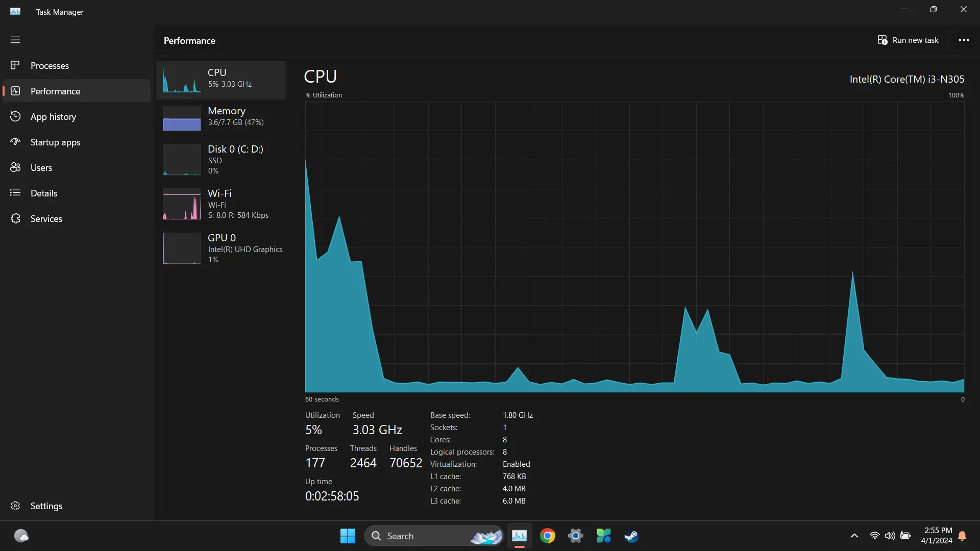Click the Performance page heading
Image resolution: width=980 pixels, height=551 pixels.
(x=189, y=41)
